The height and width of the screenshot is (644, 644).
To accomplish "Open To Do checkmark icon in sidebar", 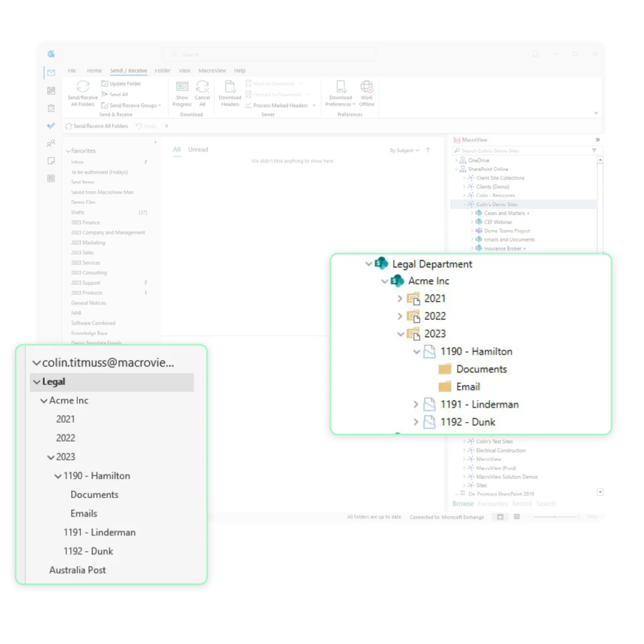I will [51, 126].
